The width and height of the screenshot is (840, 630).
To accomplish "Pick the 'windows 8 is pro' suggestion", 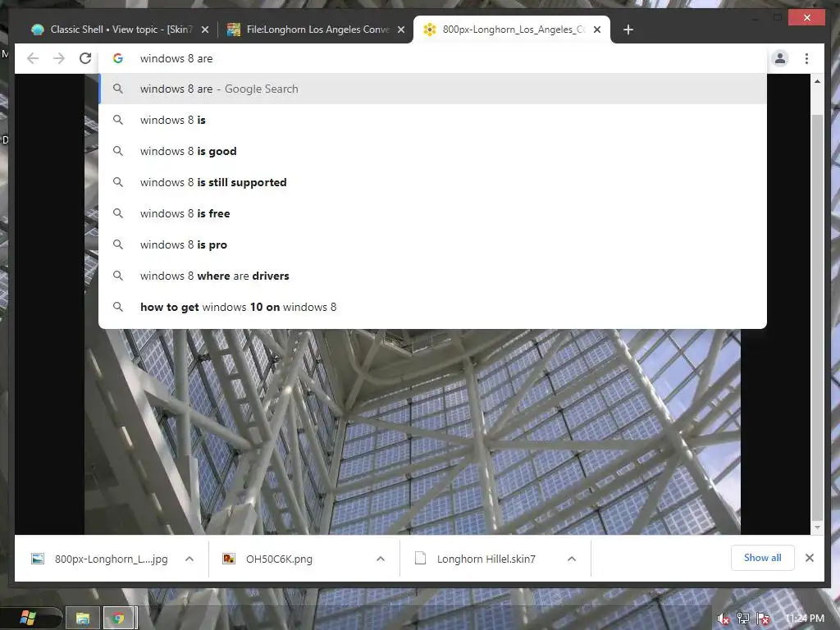I will click(433, 244).
